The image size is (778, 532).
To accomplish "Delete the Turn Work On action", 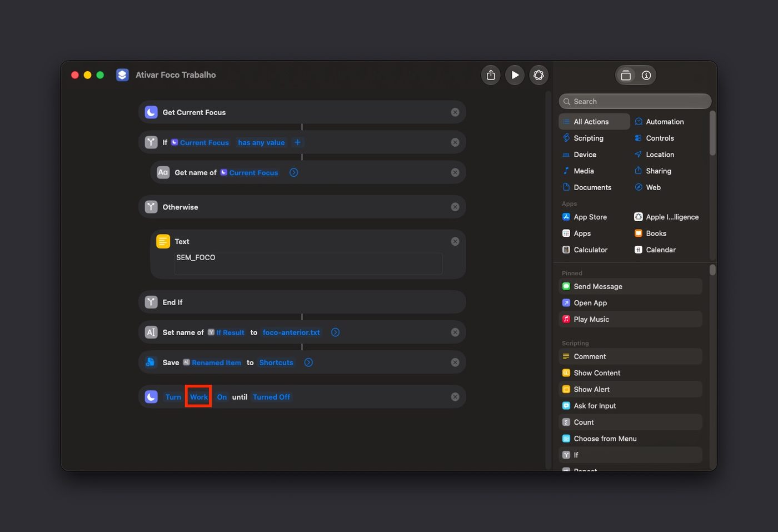I will [455, 397].
